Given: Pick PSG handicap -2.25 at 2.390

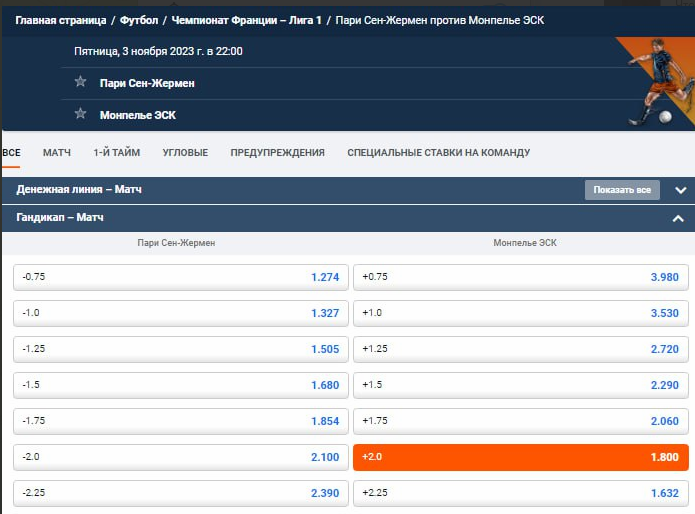Looking at the screenshot, I should pos(181,493).
